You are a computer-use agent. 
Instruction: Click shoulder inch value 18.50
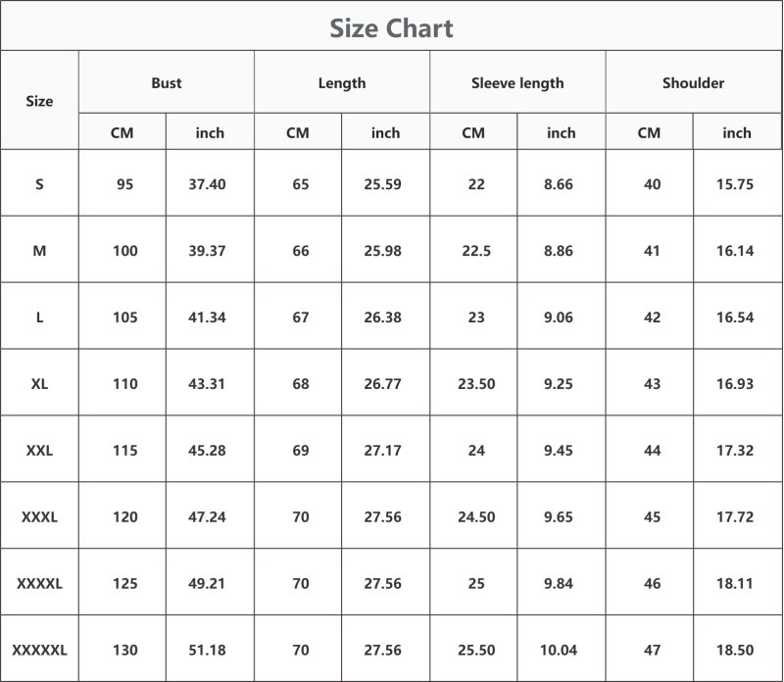[735, 650]
